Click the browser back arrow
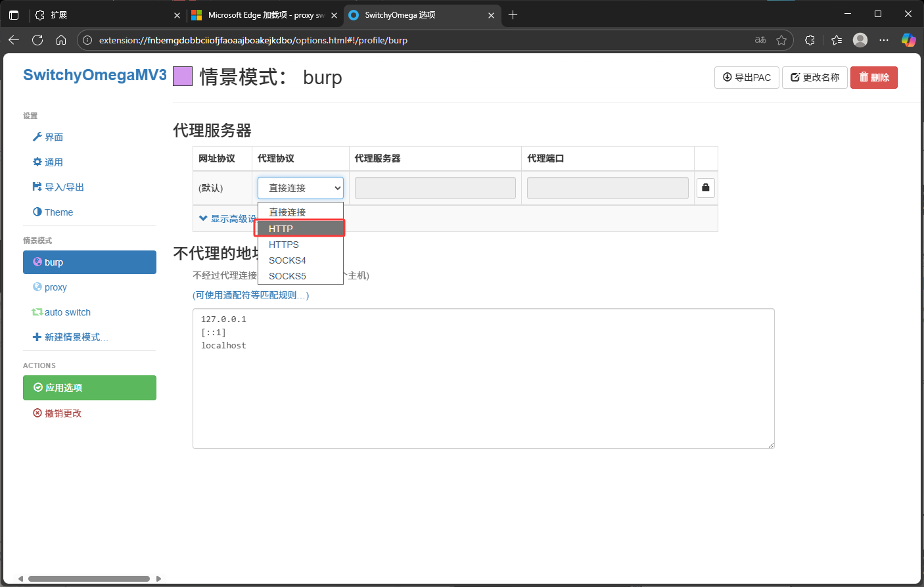The width and height of the screenshot is (924, 587). [14, 40]
